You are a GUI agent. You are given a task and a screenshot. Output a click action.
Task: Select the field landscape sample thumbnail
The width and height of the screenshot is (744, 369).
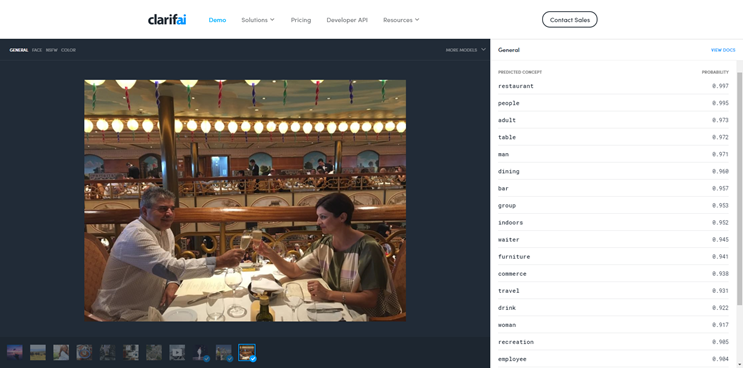click(x=38, y=352)
